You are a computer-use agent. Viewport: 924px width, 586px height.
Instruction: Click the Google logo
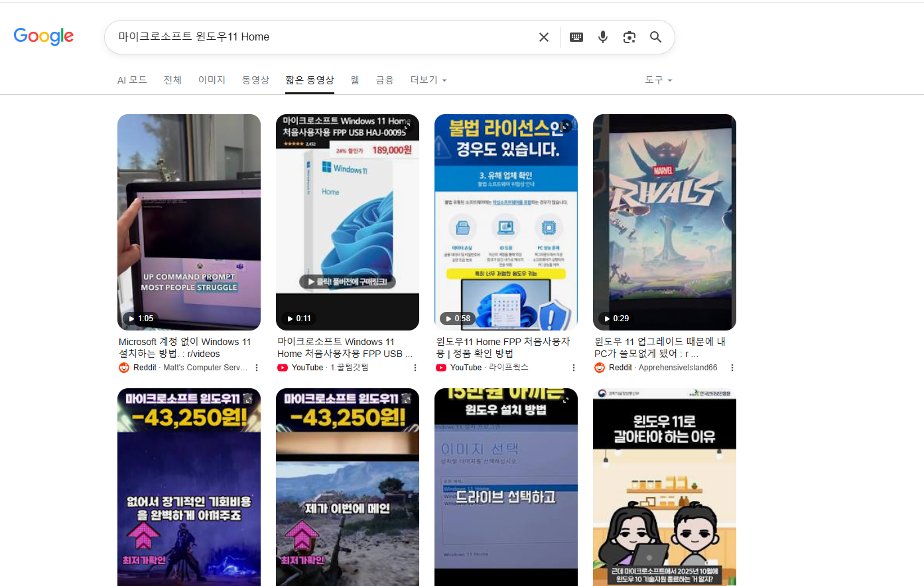point(44,36)
